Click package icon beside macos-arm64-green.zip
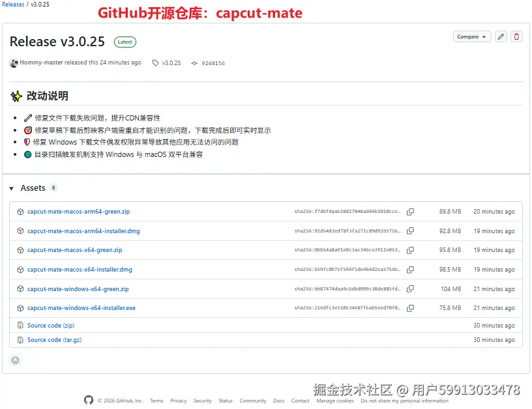The image size is (532, 409). tap(20, 212)
